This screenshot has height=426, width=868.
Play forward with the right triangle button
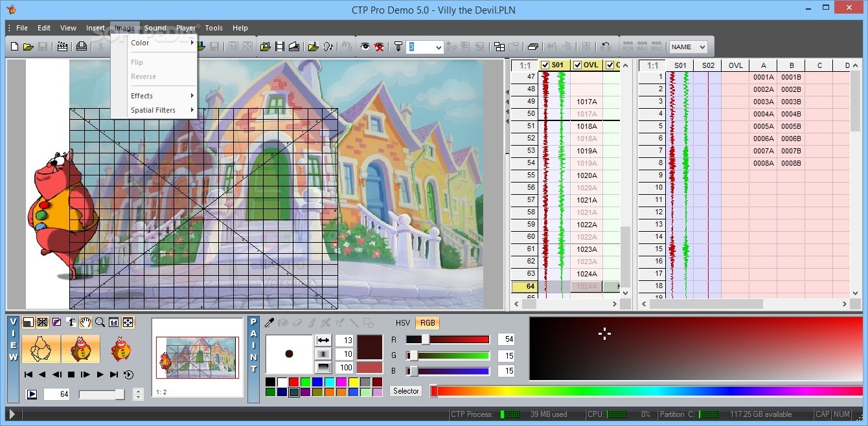tap(100, 374)
